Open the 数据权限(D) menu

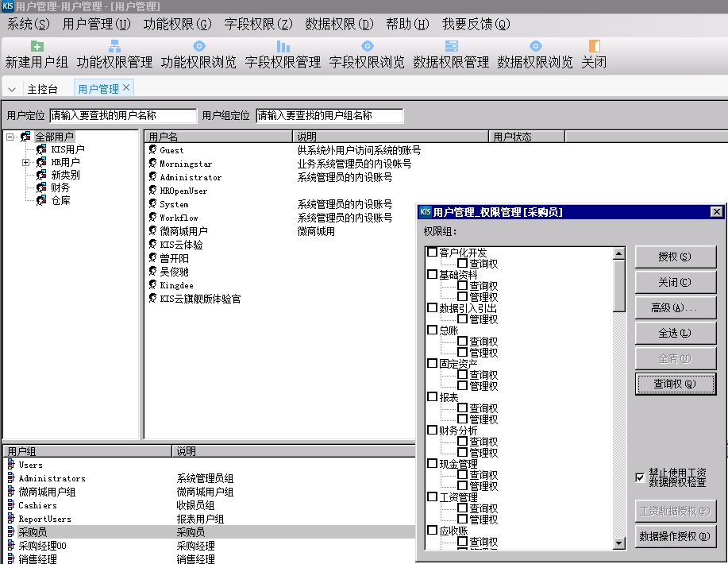[339, 24]
